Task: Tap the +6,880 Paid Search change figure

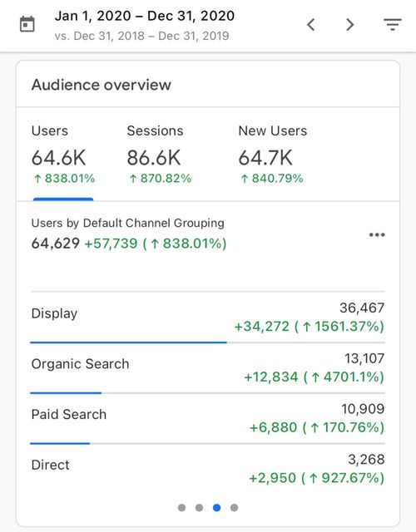Action: [x=274, y=427]
